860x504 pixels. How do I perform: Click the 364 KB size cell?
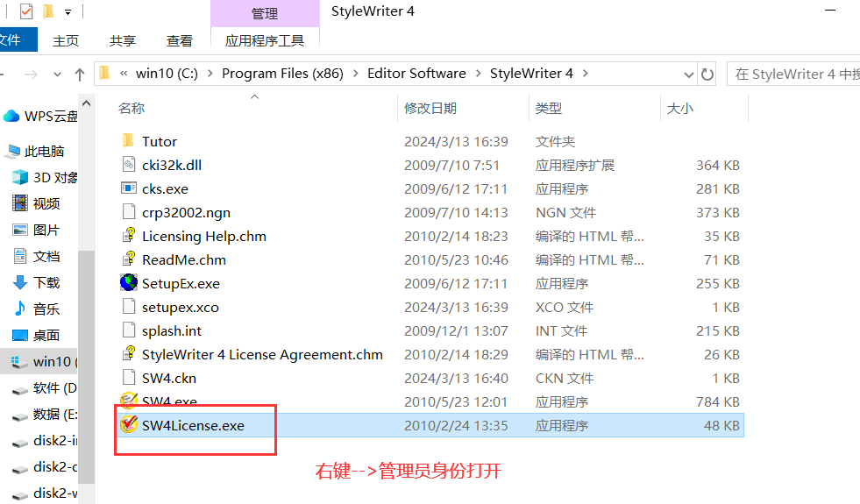click(717, 165)
